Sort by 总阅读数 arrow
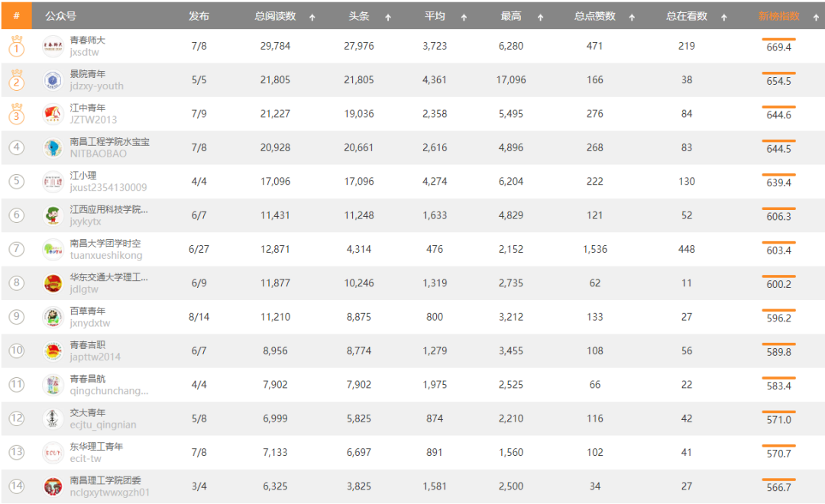The width and height of the screenshot is (825, 504). (312, 18)
